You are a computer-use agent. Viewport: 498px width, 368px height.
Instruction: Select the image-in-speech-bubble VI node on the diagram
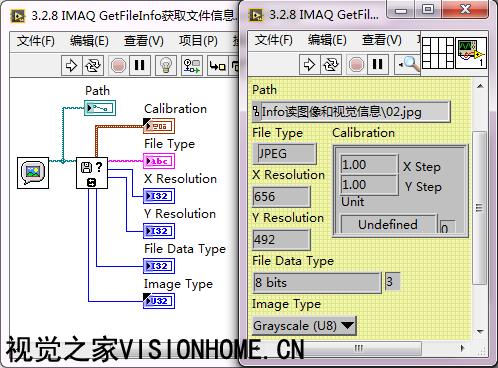pos(33,173)
